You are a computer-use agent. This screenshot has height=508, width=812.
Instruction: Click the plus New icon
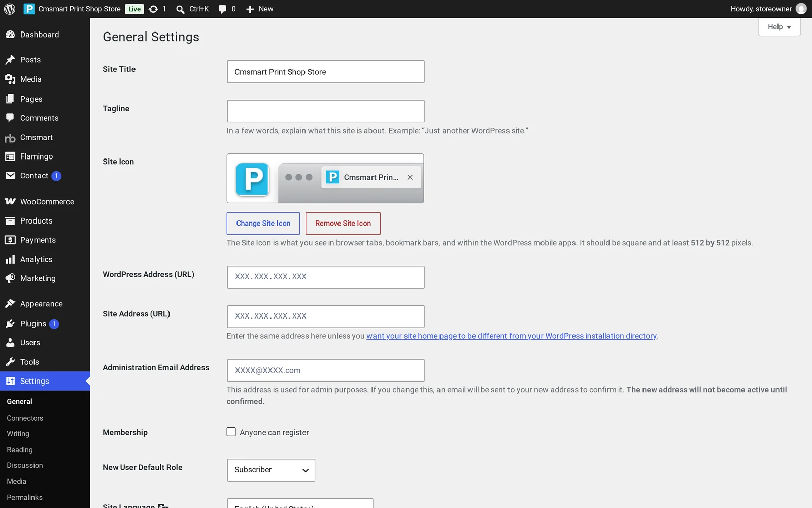pyautogui.click(x=250, y=9)
